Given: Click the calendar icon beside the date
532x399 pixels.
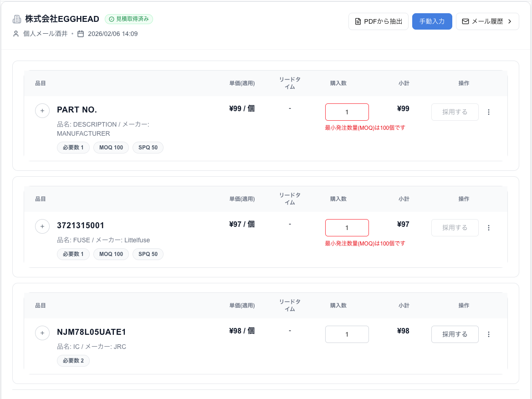Looking at the screenshot, I should point(81,34).
